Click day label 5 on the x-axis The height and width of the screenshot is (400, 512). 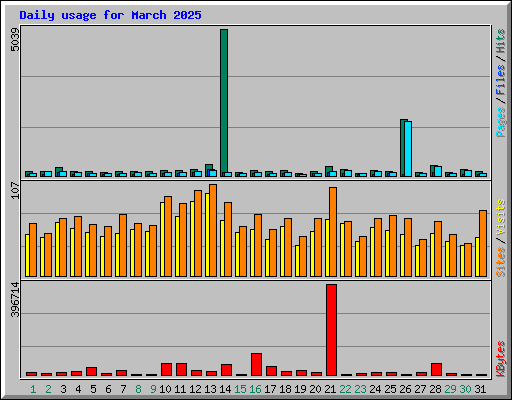pyautogui.click(x=93, y=389)
